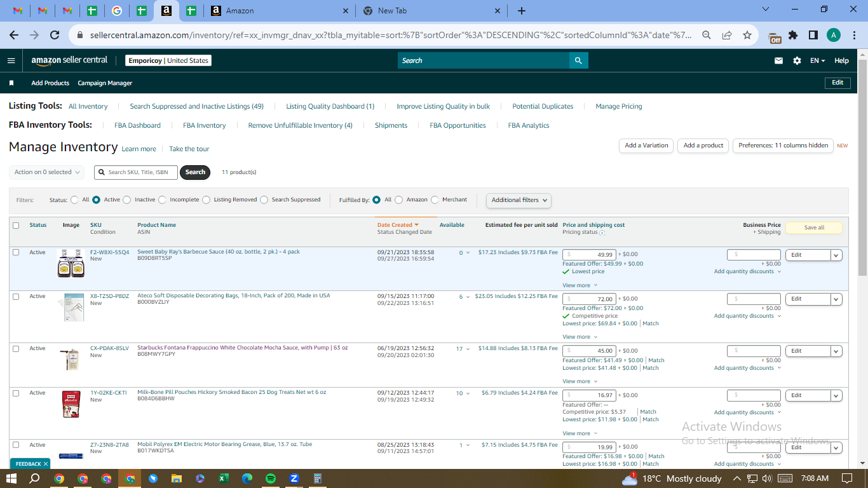Image resolution: width=868 pixels, height=488 pixels.
Task: Tick the select-all checkbox in the table header
Action: point(16,225)
